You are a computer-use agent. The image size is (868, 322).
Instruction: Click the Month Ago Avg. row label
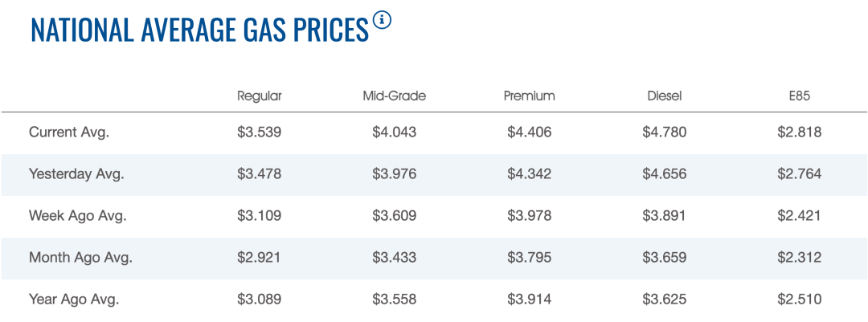80,257
